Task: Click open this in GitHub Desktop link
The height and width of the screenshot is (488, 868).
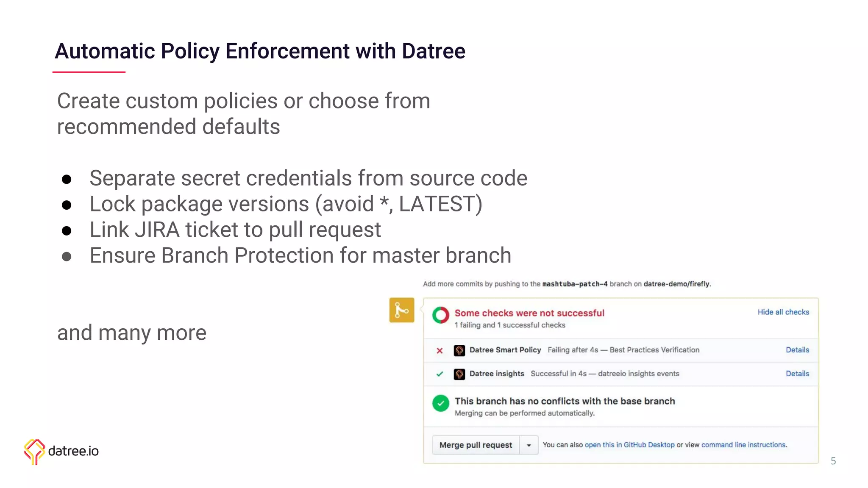Action: [629, 445]
